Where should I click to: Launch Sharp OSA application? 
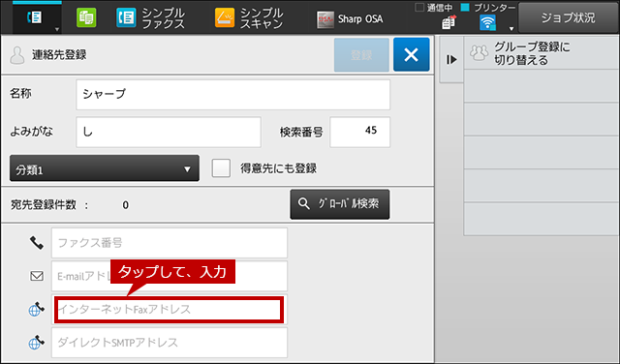(x=350, y=19)
